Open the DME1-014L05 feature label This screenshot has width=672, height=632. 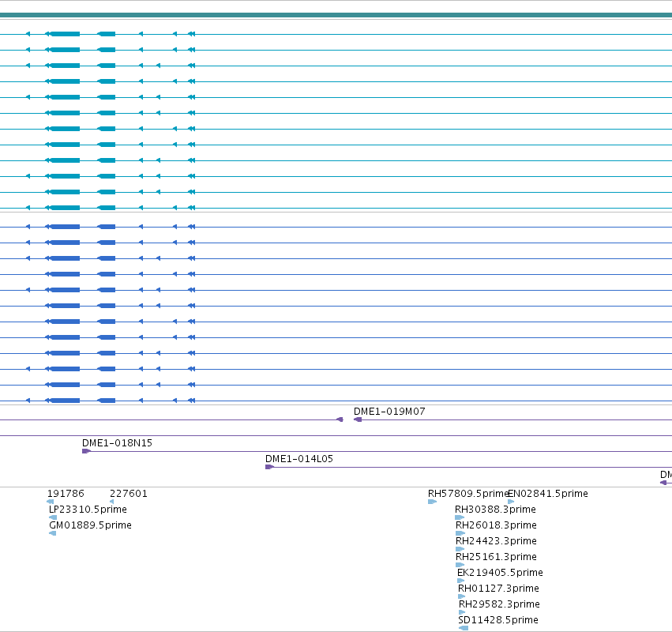point(299,459)
